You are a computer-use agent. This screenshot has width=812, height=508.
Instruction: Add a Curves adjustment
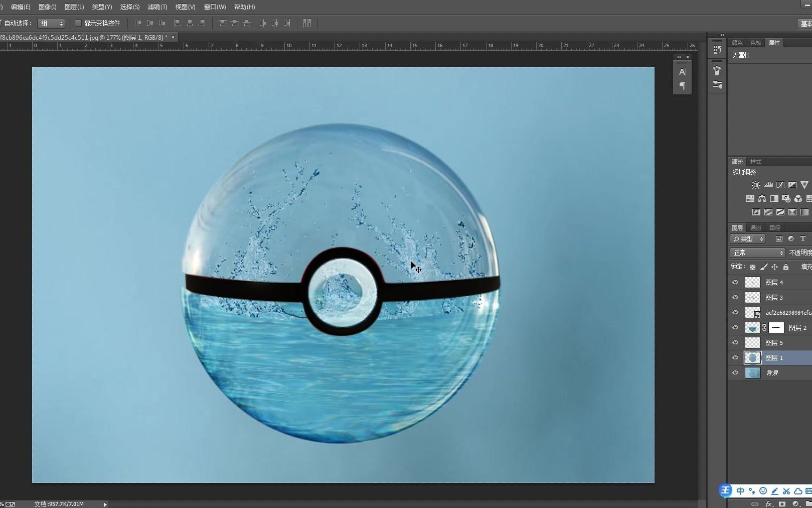(780, 185)
